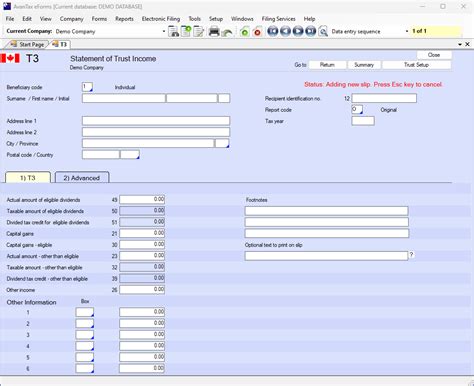Go to previous record navigation button
474x386 pixels.
pos(285,31)
